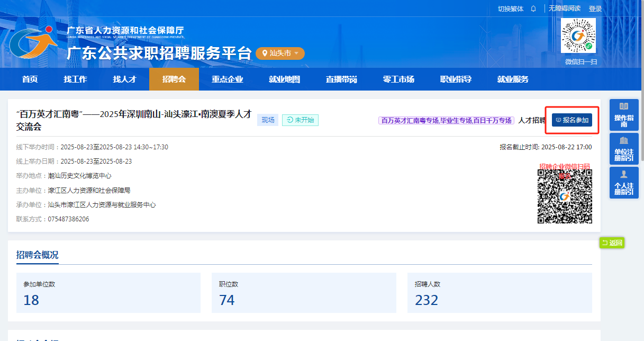Open the 操作指南 book icon
Screen dimensions: 644x341
(x=624, y=106)
